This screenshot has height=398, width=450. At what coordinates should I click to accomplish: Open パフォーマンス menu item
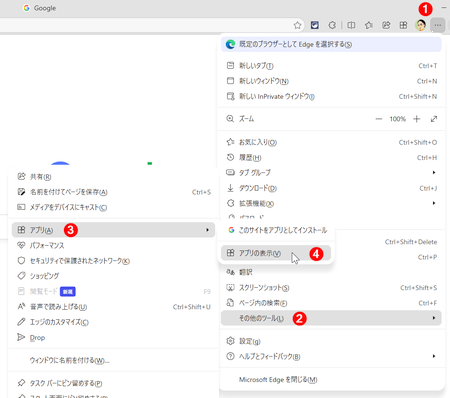(x=113, y=246)
